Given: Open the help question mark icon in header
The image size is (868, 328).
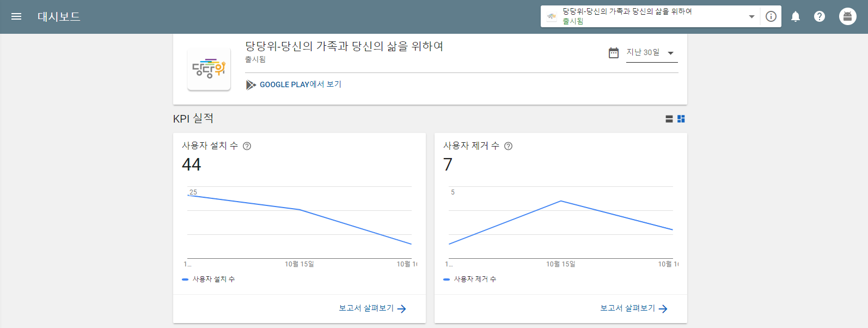Looking at the screenshot, I should (820, 16).
